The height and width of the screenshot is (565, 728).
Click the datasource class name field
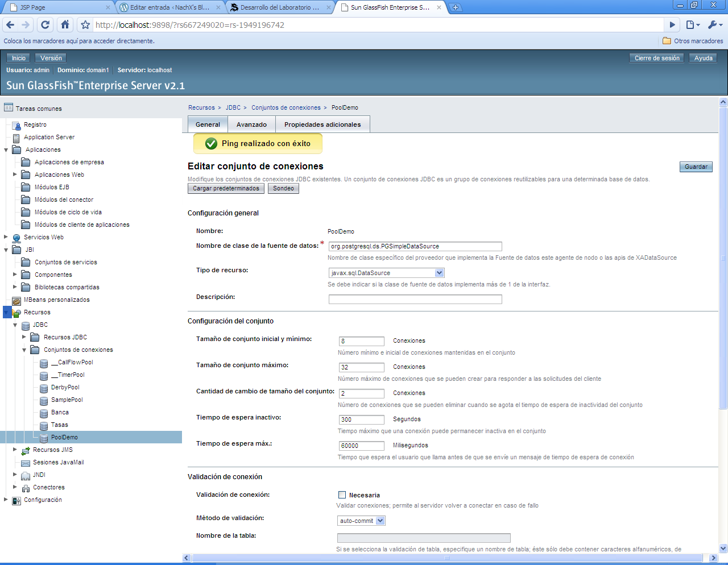(415, 246)
